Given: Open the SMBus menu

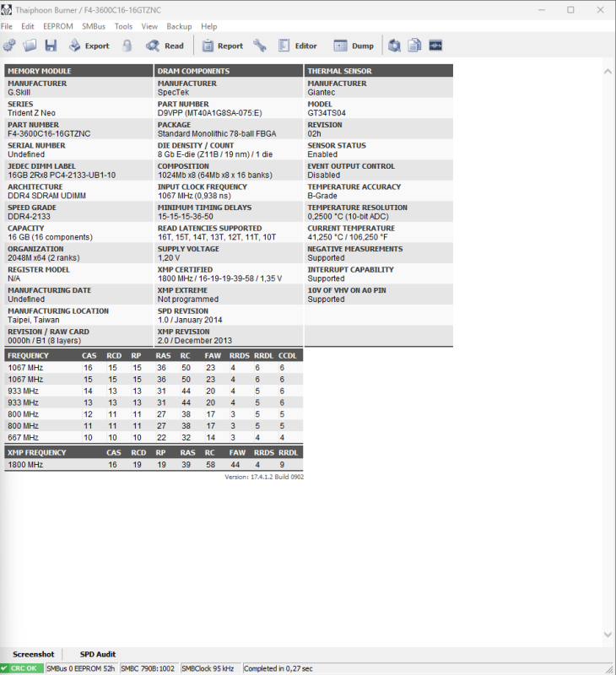Looking at the screenshot, I should 94,26.
